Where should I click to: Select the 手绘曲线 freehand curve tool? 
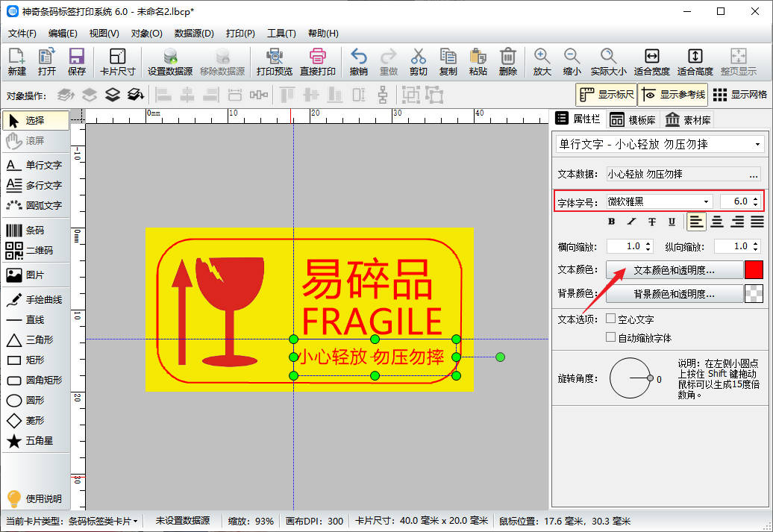coord(35,299)
